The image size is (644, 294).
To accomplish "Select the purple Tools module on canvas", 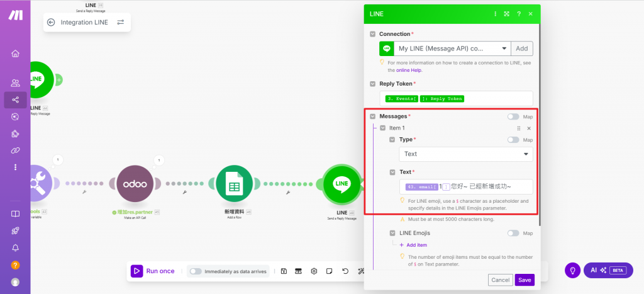I will pos(41,184).
